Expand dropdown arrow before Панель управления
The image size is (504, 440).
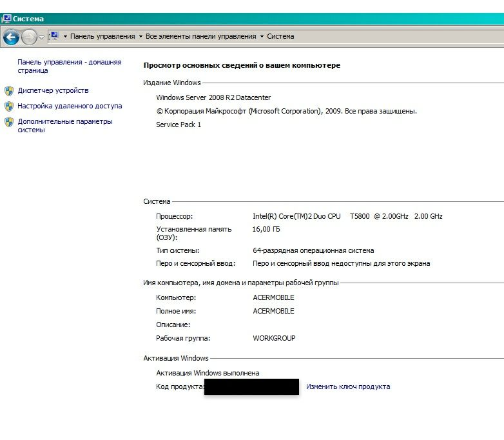(65, 36)
